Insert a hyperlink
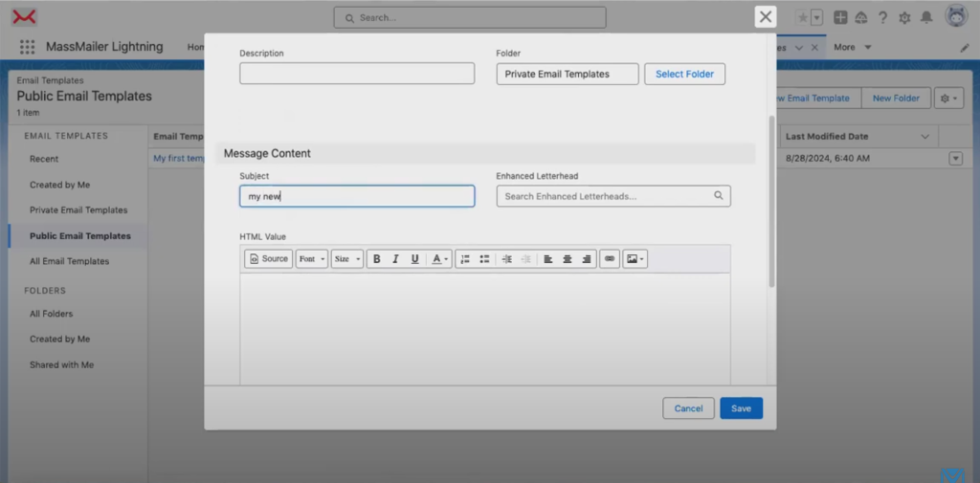This screenshot has width=980, height=483. (610, 258)
